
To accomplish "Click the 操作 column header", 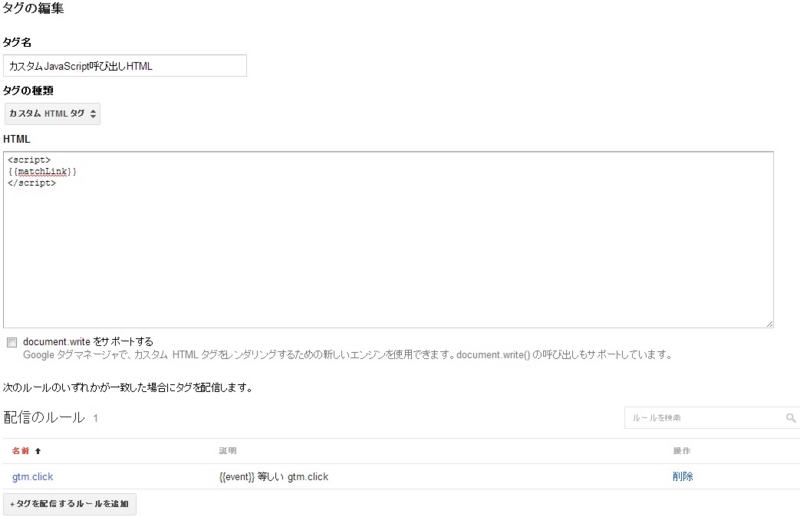I will pyautogui.click(x=682, y=451).
